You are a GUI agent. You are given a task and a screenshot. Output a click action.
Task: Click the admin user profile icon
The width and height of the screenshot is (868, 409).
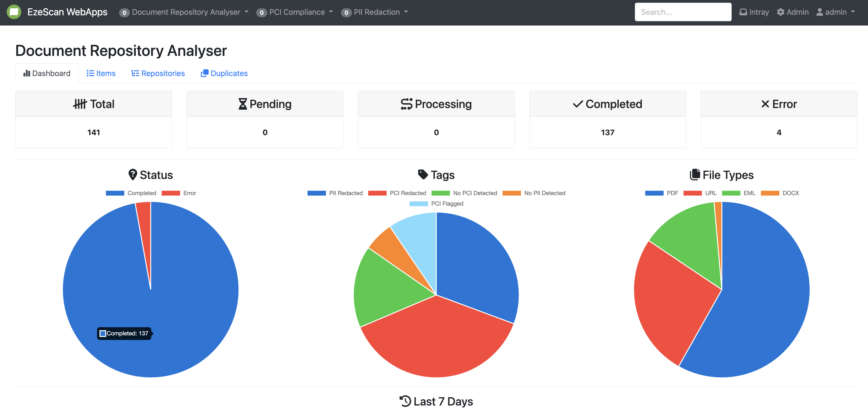point(820,12)
